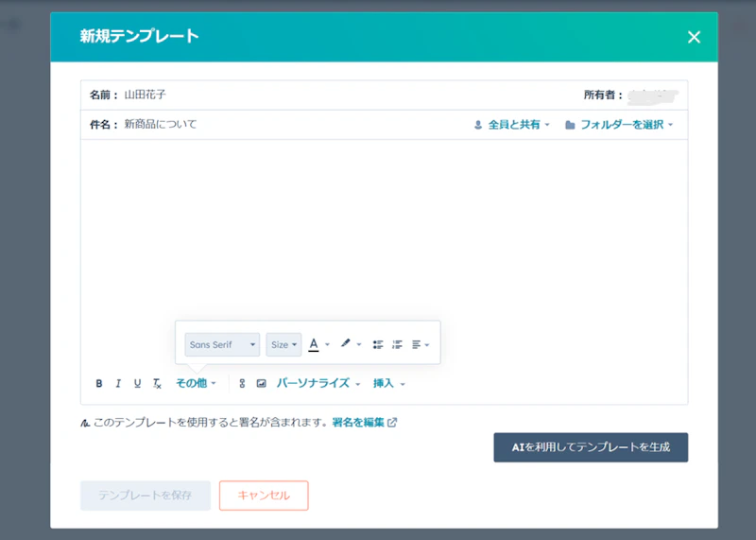This screenshot has height=540, width=756.
Task: Open Sans Serif font dropdown
Action: pos(222,344)
